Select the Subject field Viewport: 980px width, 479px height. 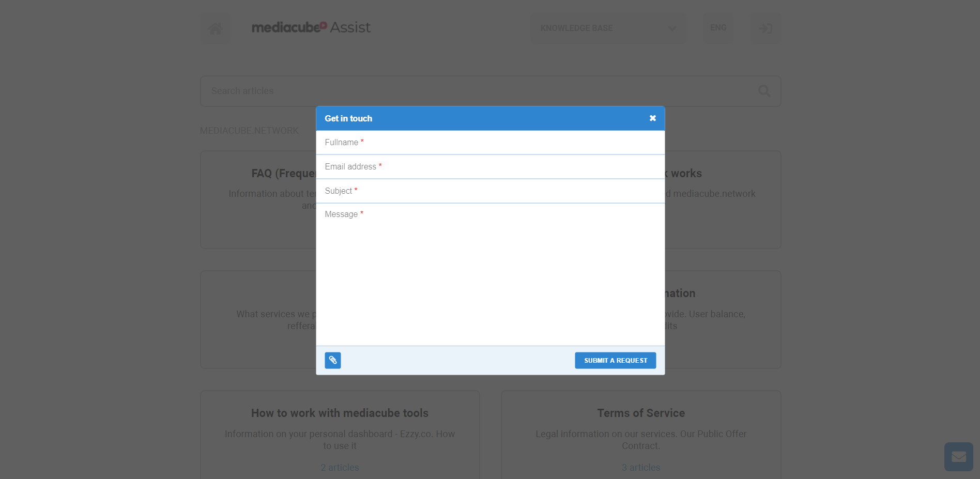click(490, 191)
